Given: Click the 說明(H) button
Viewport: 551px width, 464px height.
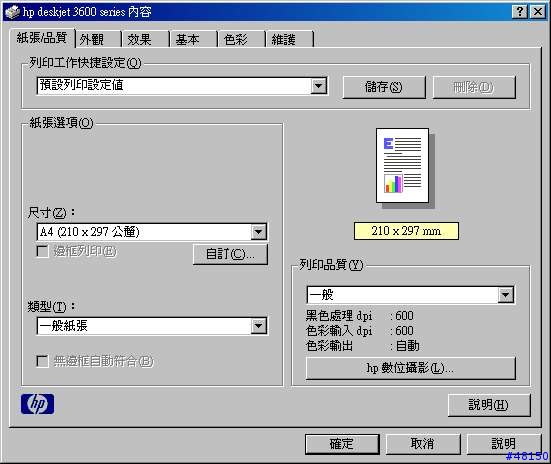Looking at the screenshot, I should point(489,405).
